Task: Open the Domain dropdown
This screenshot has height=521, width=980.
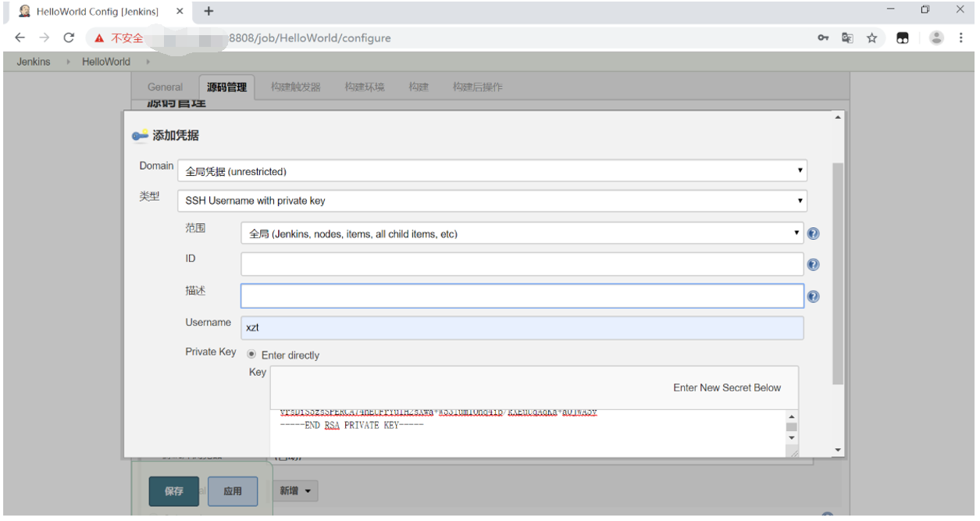Action: click(x=492, y=171)
